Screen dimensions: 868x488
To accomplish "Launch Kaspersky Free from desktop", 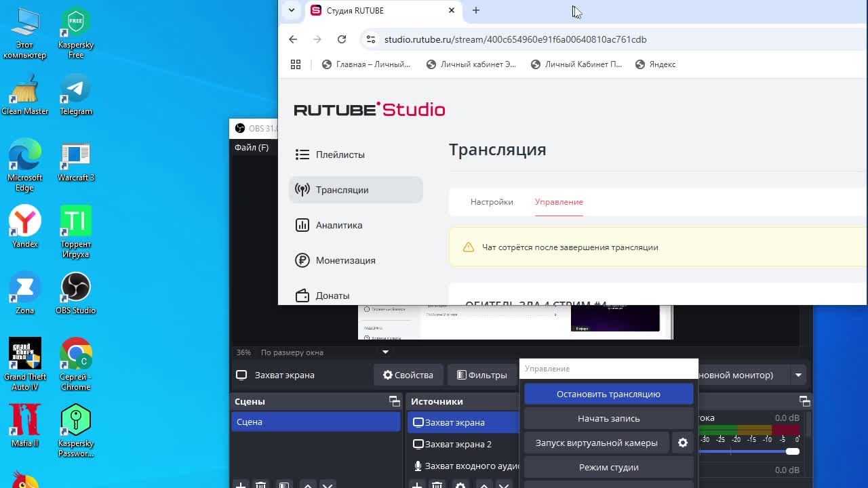I will click(x=76, y=33).
